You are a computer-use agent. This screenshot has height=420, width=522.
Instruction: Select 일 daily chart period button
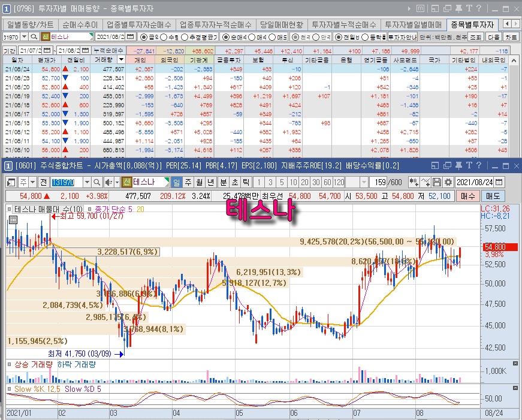[176, 182]
